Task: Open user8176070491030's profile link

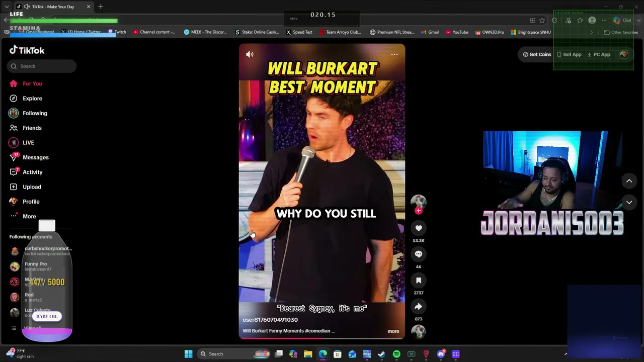Action: (270, 320)
